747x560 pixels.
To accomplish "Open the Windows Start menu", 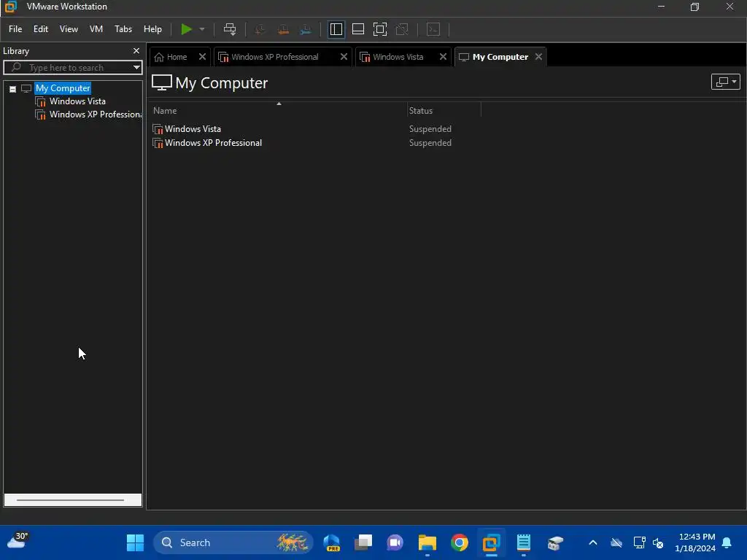I will click(x=135, y=542).
